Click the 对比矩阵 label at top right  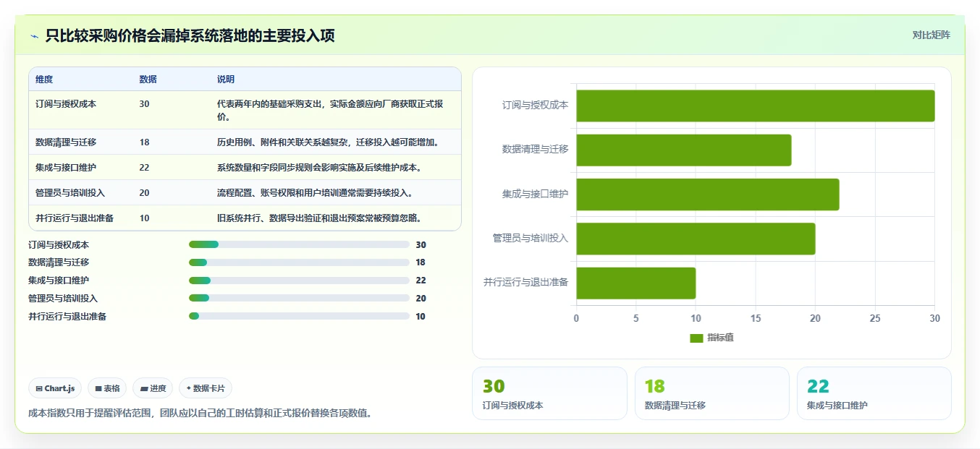[x=931, y=35]
